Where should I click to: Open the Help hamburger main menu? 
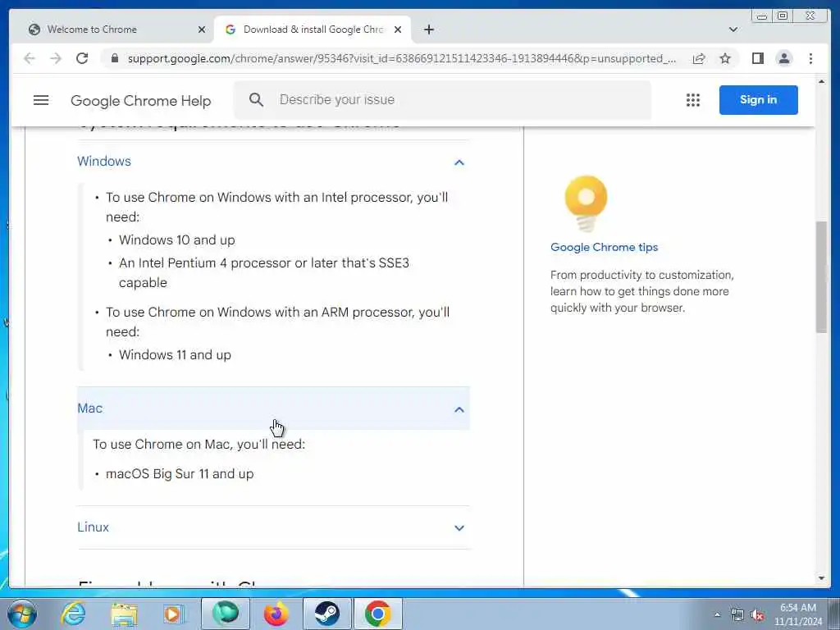[41, 100]
